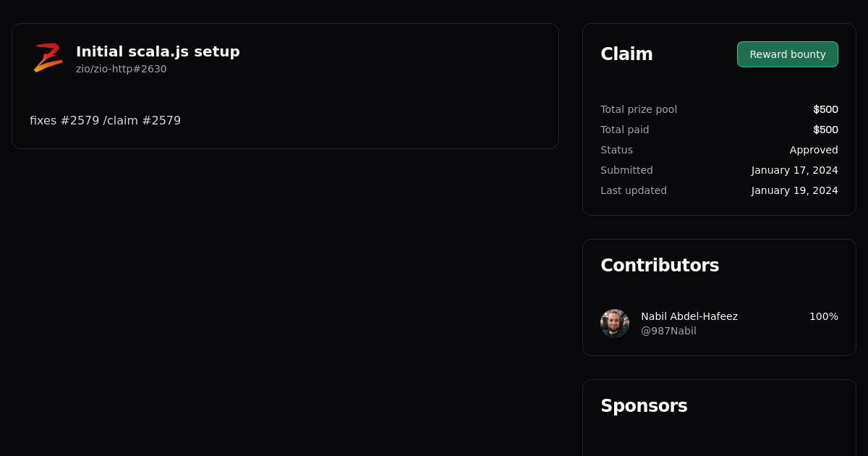Image resolution: width=868 pixels, height=456 pixels.
Task: Click the ZIO logo icon
Action: [48, 58]
